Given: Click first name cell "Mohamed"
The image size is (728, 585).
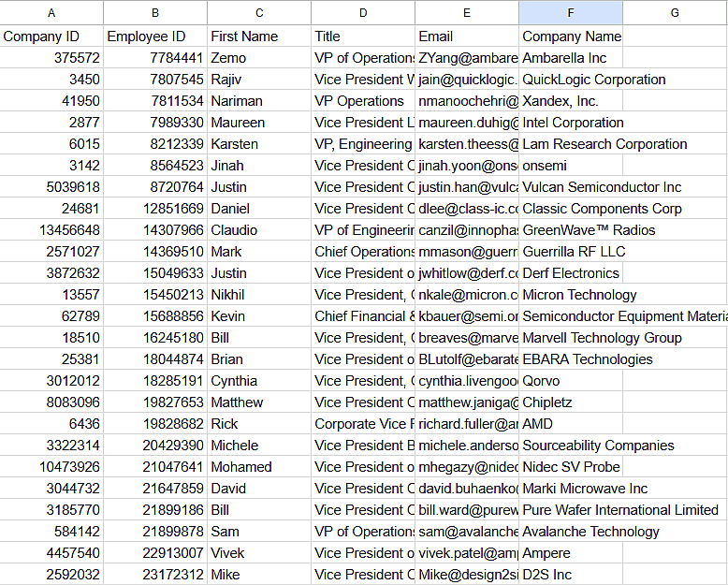Looking at the screenshot, I should tap(259, 467).
